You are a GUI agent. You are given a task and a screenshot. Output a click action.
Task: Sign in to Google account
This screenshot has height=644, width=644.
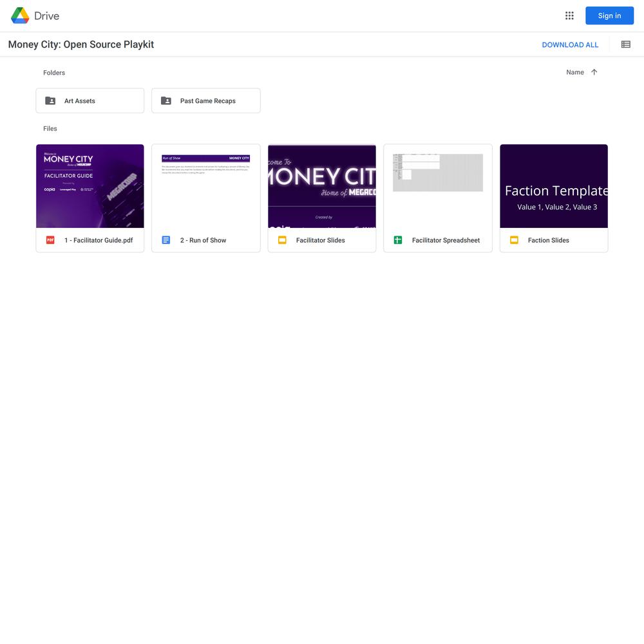point(609,15)
